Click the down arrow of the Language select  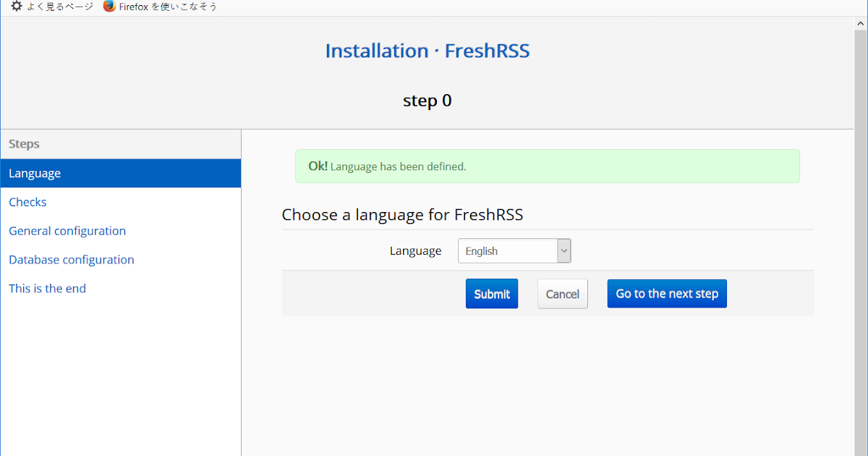[x=564, y=251]
